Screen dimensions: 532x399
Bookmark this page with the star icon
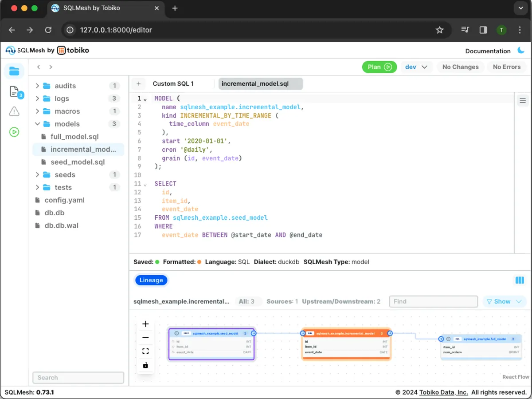[x=439, y=30]
